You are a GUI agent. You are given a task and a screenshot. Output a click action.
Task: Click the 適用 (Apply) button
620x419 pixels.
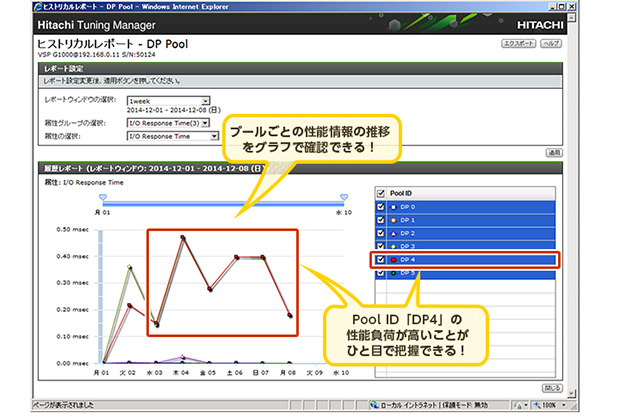click(x=554, y=153)
